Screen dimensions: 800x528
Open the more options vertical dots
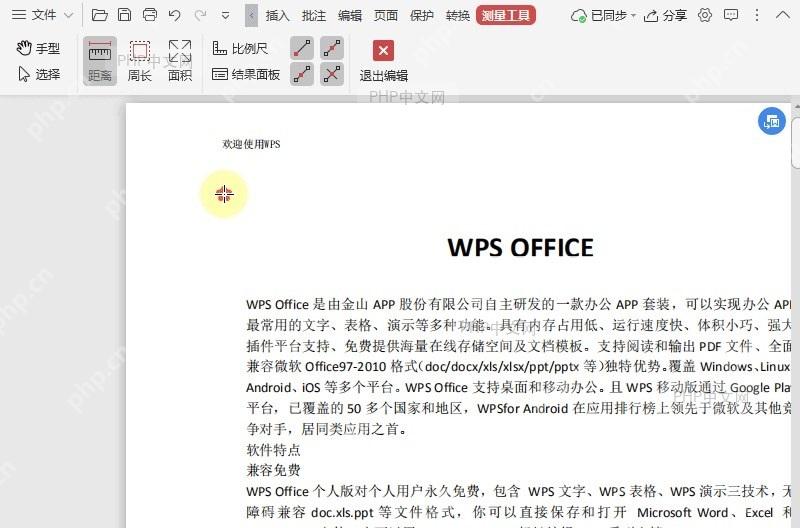757,15
